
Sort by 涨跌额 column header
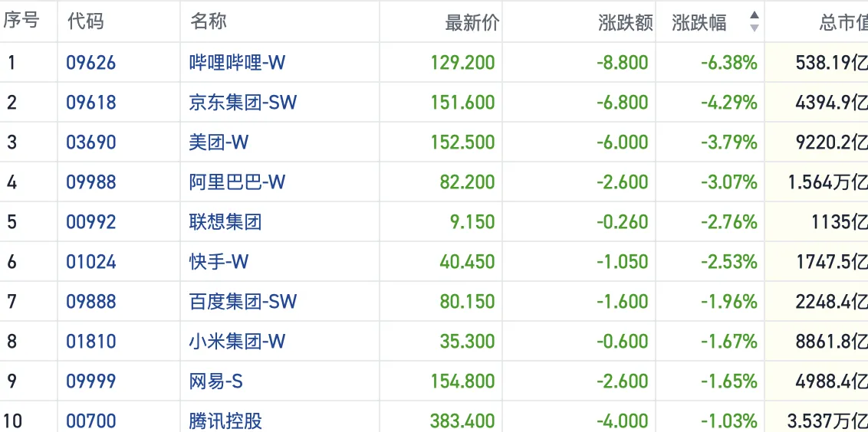[x=625, y=23]
